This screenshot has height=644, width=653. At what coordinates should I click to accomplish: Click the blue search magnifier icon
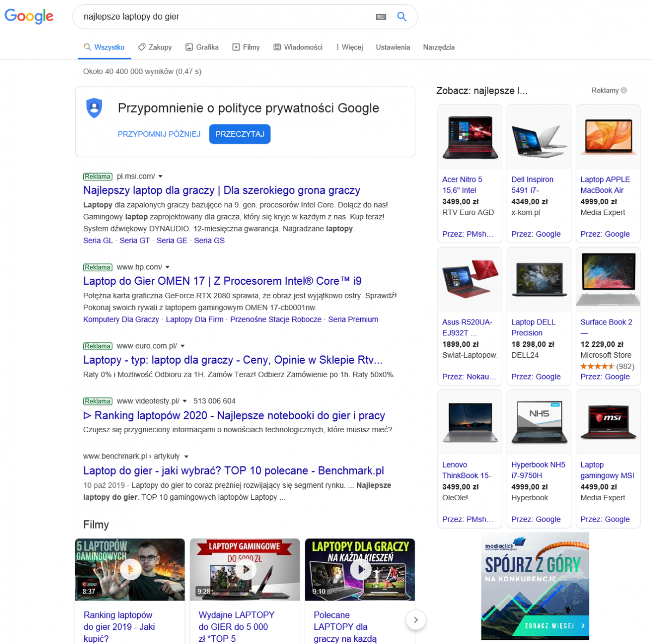pyautogui.click(x=402, y=17)
